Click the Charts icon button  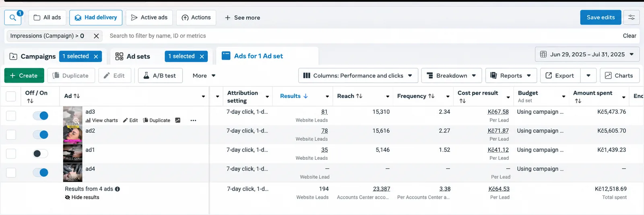(x=619, y=75)
